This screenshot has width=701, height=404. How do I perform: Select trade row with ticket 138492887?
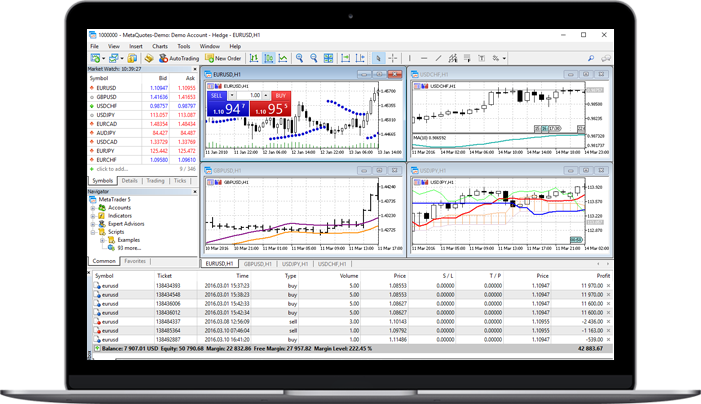tap(352, 339)
